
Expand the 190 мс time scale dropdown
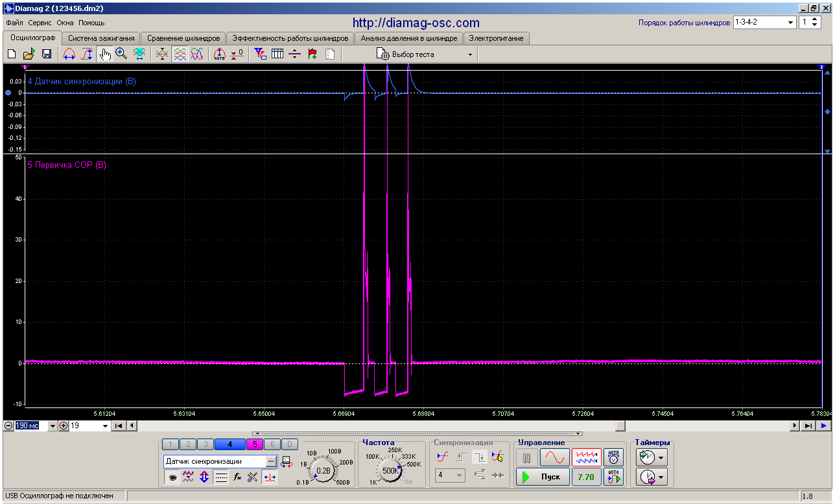pos(53,426)
